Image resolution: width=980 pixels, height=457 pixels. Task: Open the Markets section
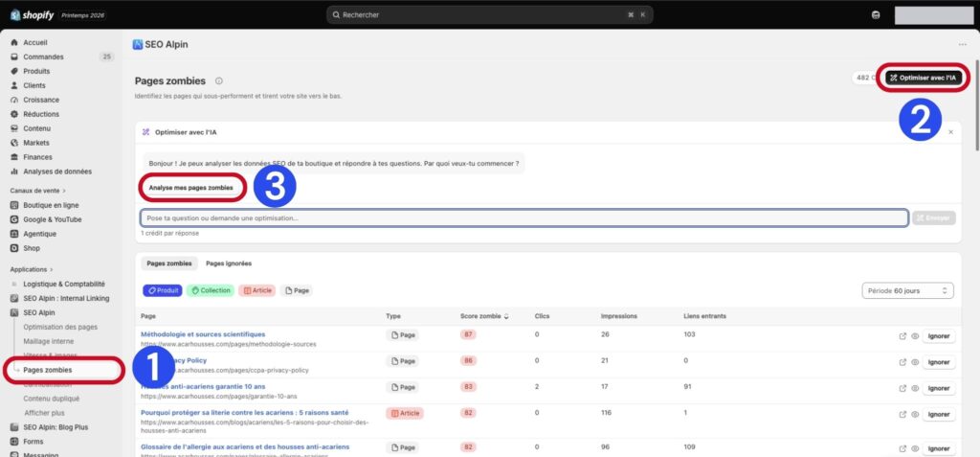[x=36, y=143]
